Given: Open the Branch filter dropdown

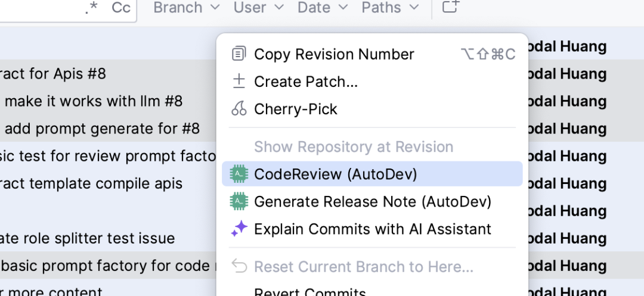Looking at the screenshot, I should pyautogui.click(x=187, y=8).
